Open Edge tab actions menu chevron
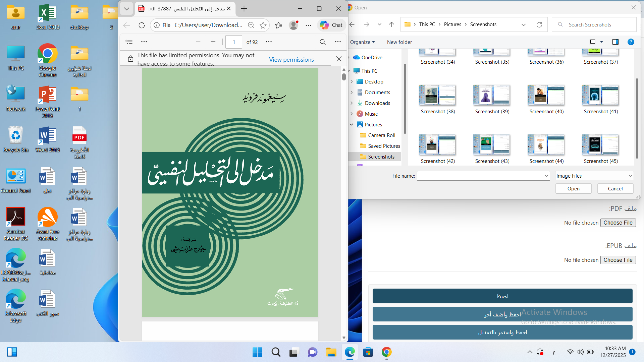 click(126, 9)
